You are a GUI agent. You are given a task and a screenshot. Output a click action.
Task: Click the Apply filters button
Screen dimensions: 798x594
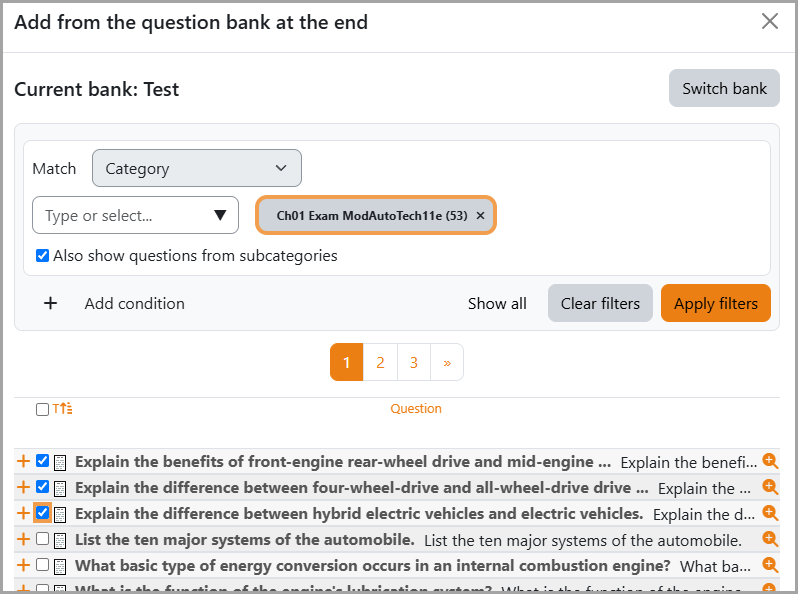tap(716, 303)
